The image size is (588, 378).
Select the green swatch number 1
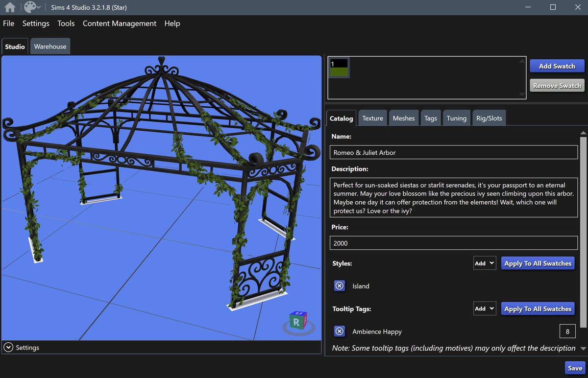[x=339, y=68]
